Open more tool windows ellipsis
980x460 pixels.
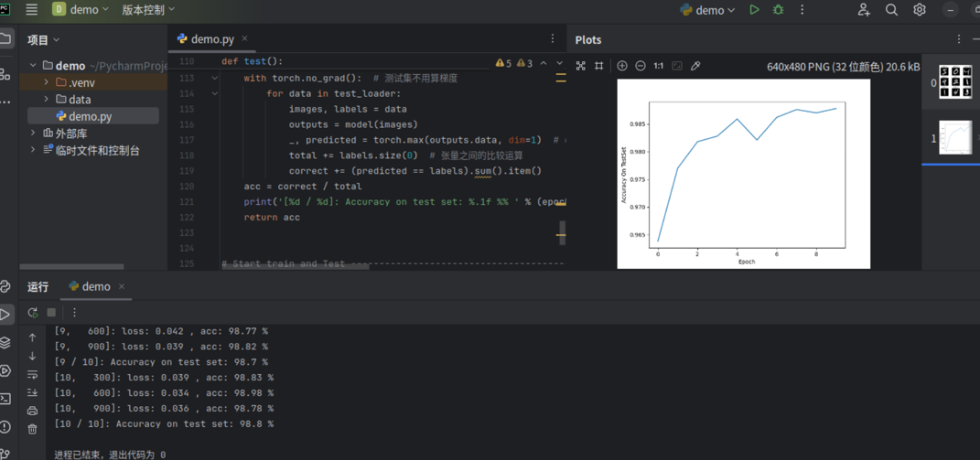(x=5, y=102)
